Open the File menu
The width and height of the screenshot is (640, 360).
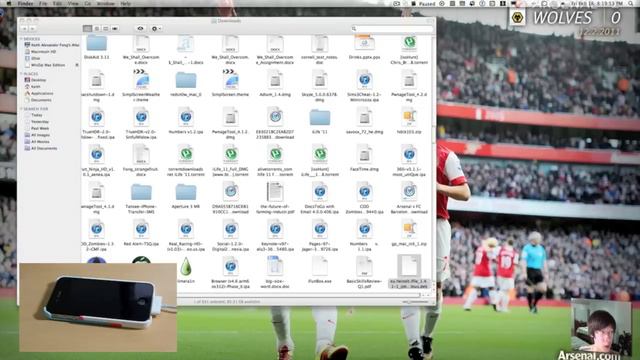coord(43,3)
